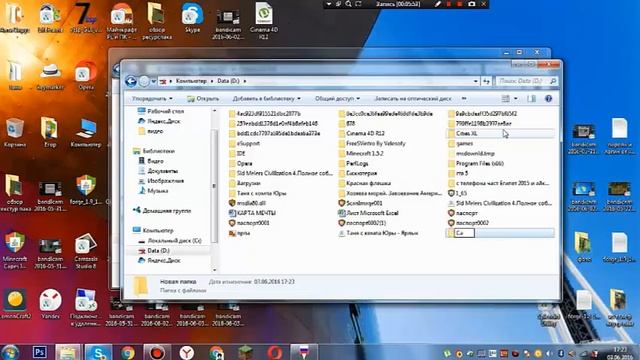Click the Компьютер breadcrumb in address bar
This screenshot has height=360, width=640.
click(191, 81)
